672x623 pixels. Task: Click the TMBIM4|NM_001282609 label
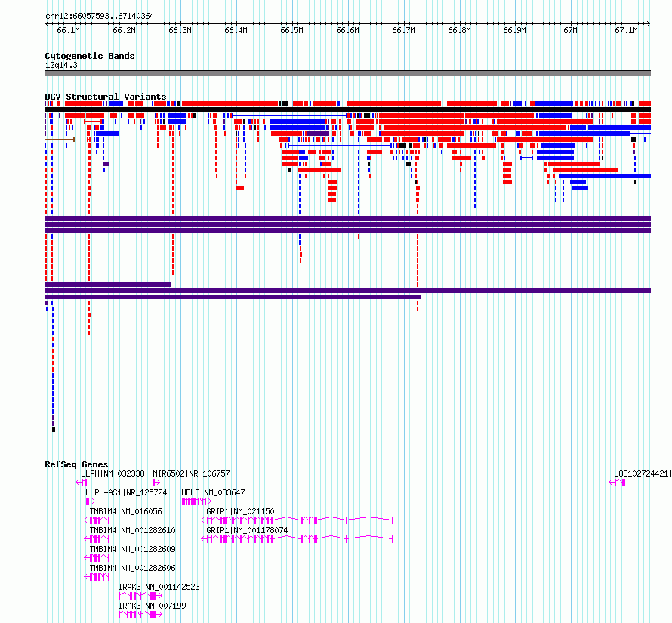[132, 549]
